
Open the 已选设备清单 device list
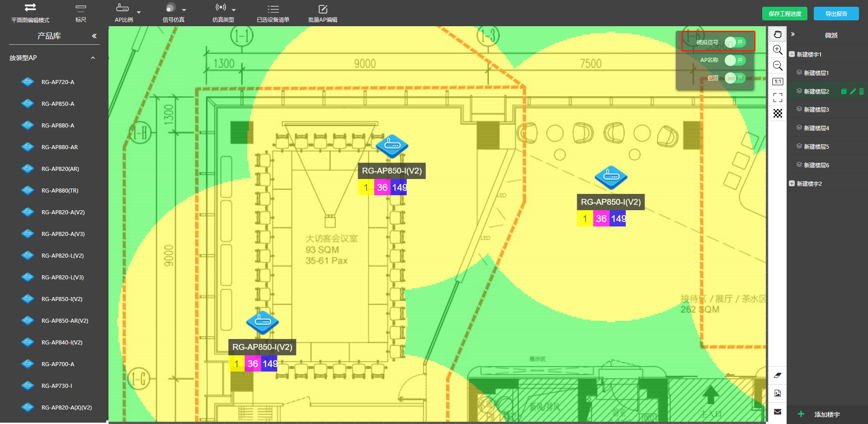[273, 13]
